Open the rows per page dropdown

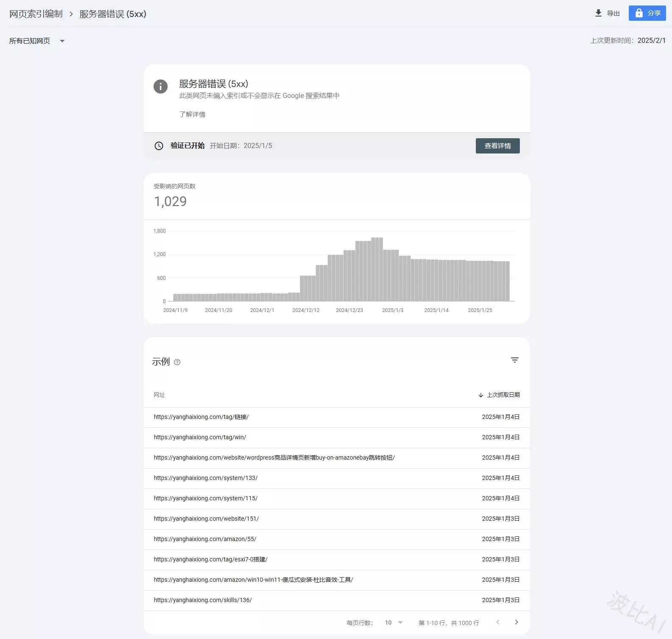point(394,622)
